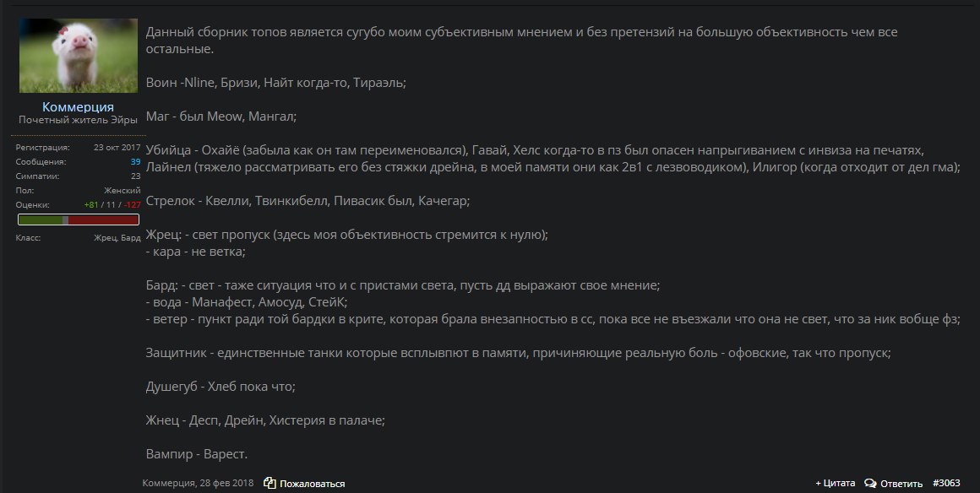980x493 pixels.
Task: Open Коммерция user profile name
Action: coord(78,107)
